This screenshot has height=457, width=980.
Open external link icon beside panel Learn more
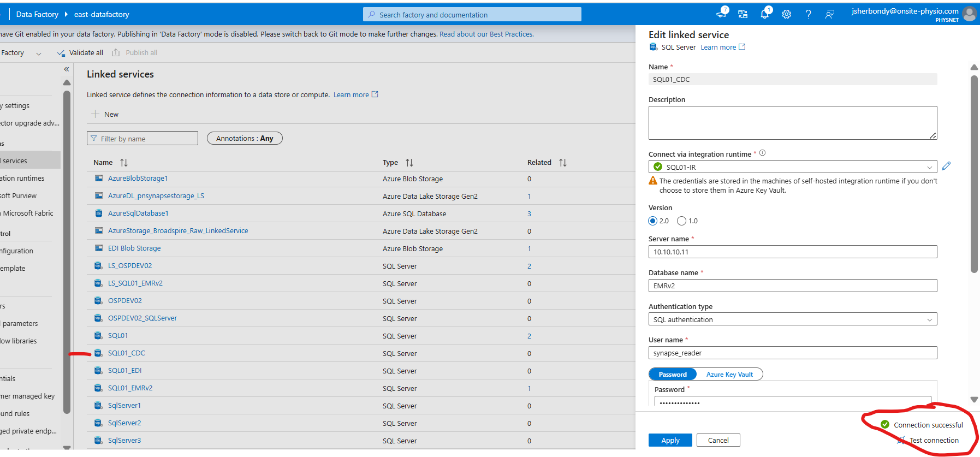[742, 47]
